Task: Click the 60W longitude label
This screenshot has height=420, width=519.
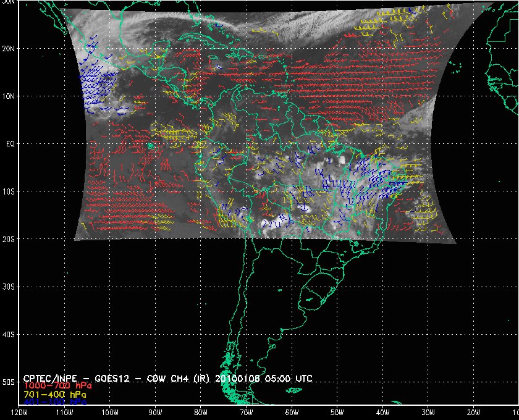Action: point(292,413)
